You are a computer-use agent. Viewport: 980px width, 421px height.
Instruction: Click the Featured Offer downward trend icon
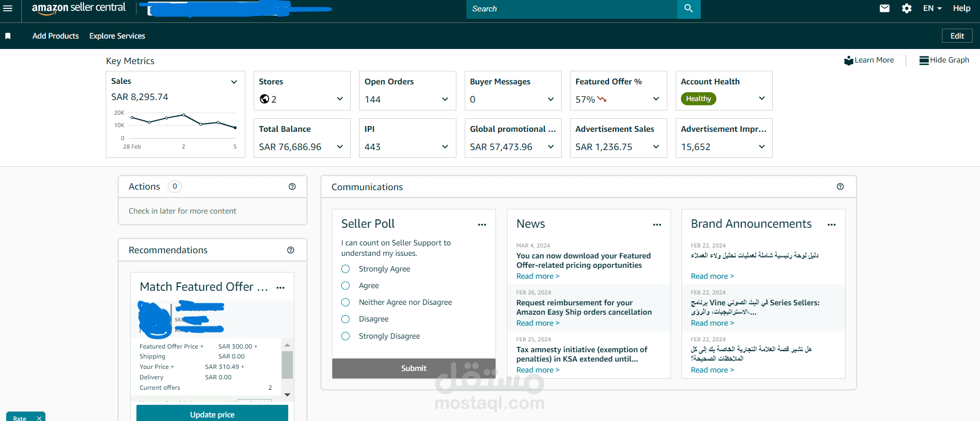tap(602, 99)
